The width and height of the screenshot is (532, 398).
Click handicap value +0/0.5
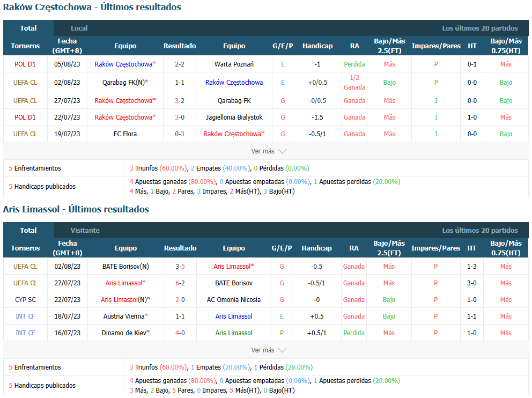(317, 83)
